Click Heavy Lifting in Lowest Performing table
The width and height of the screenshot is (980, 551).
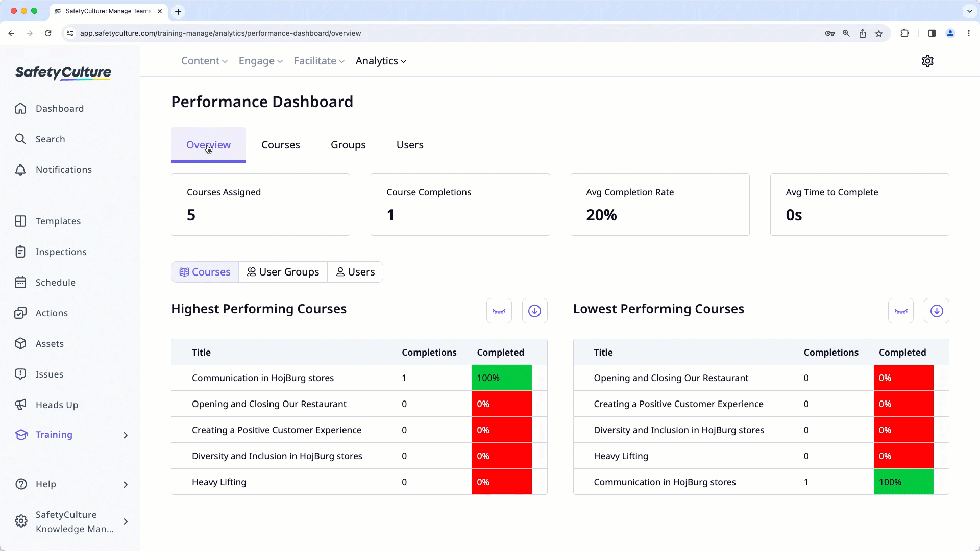(x=621, y=456)
